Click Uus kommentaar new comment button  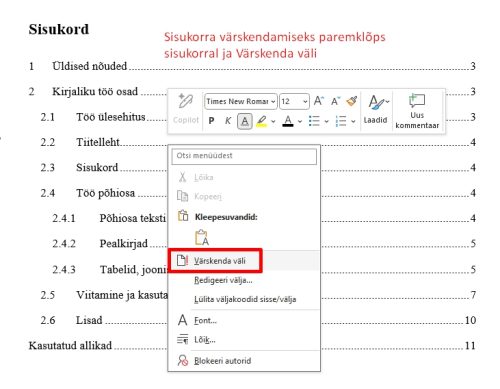point(417,111)
